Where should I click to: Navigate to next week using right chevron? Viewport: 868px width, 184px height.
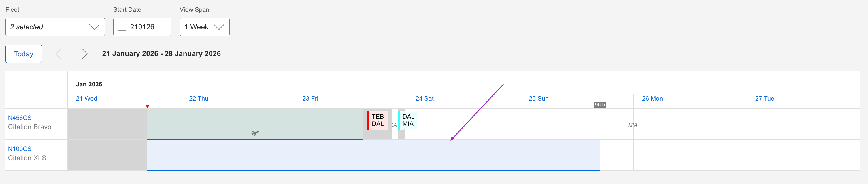tap(84, 53)
